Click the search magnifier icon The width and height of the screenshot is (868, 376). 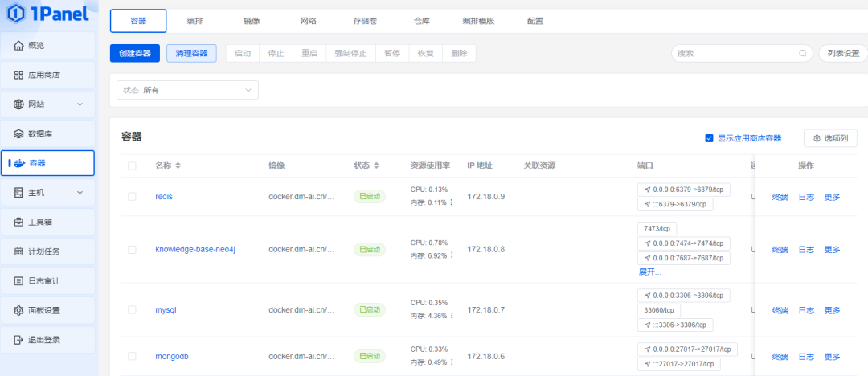coord(802,54)
